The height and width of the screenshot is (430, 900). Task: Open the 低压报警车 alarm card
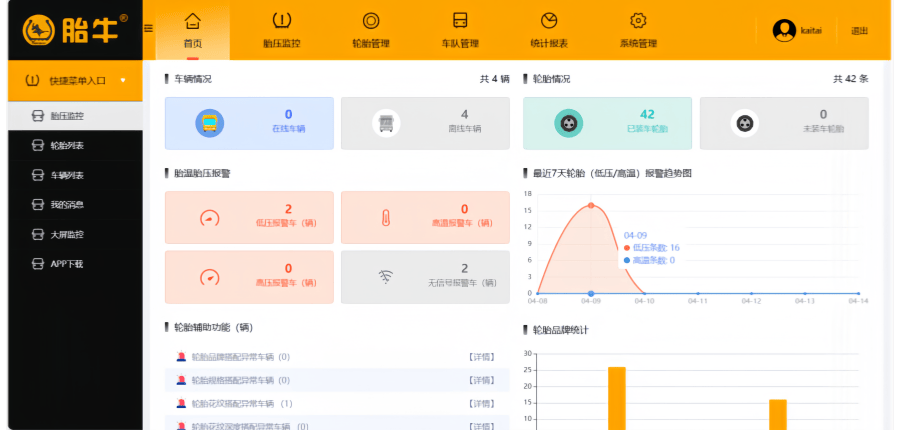(x=249, y=217)
